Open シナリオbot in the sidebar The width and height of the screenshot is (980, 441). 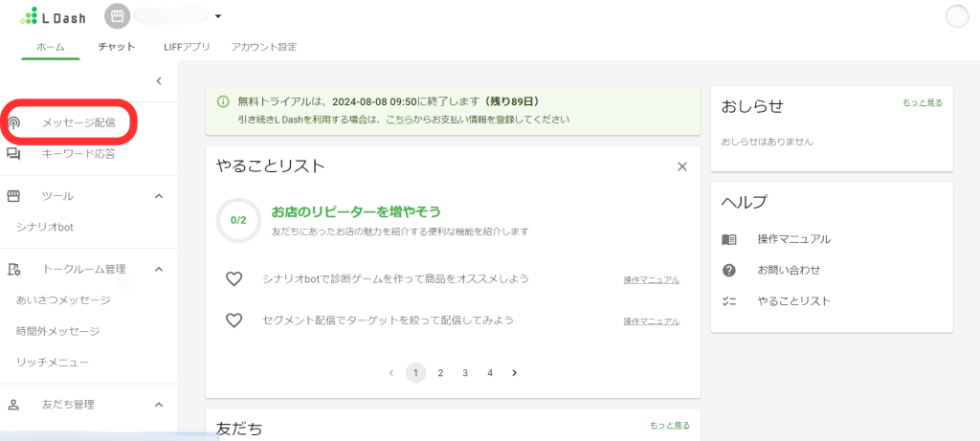45,227
